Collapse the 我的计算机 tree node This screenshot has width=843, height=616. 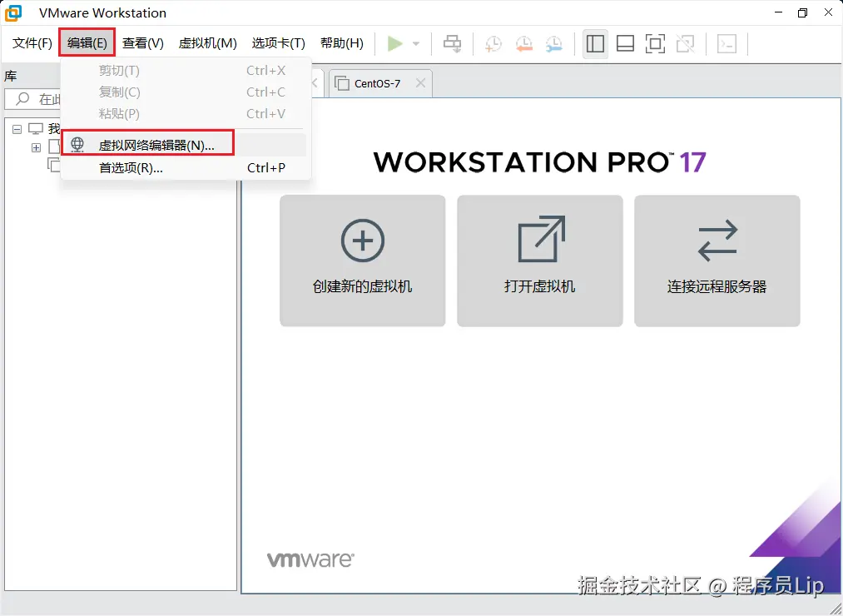pyautogui.click(x=17, y=128)
